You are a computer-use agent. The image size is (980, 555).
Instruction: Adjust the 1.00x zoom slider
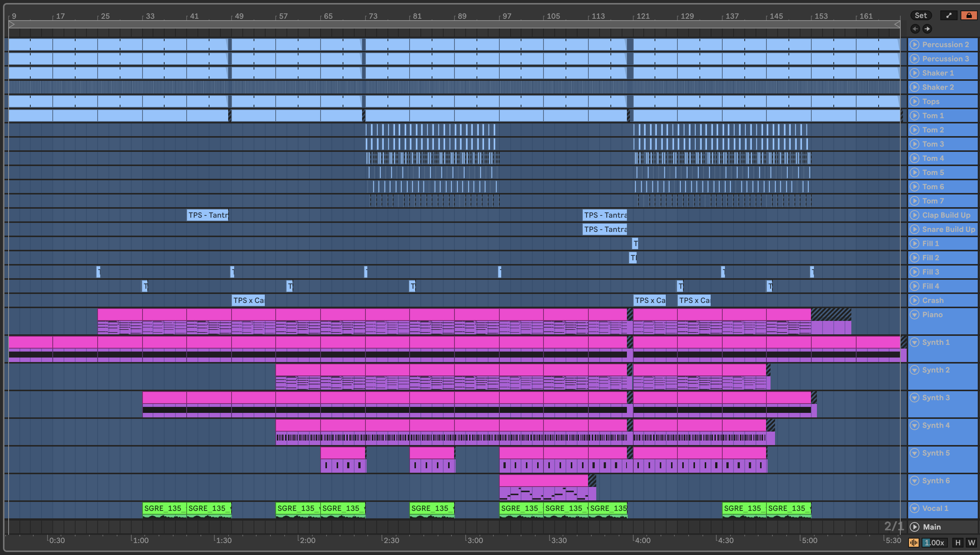click(934, 542)
